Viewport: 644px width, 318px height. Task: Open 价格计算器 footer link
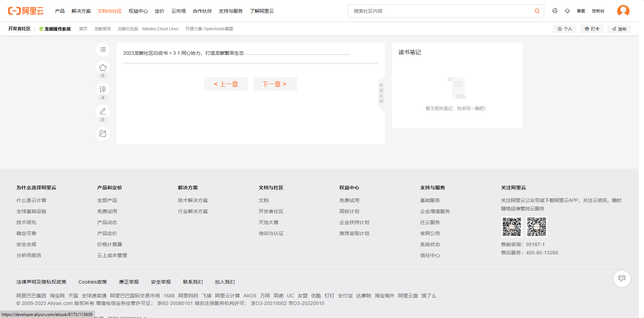[x=110, y=244]
